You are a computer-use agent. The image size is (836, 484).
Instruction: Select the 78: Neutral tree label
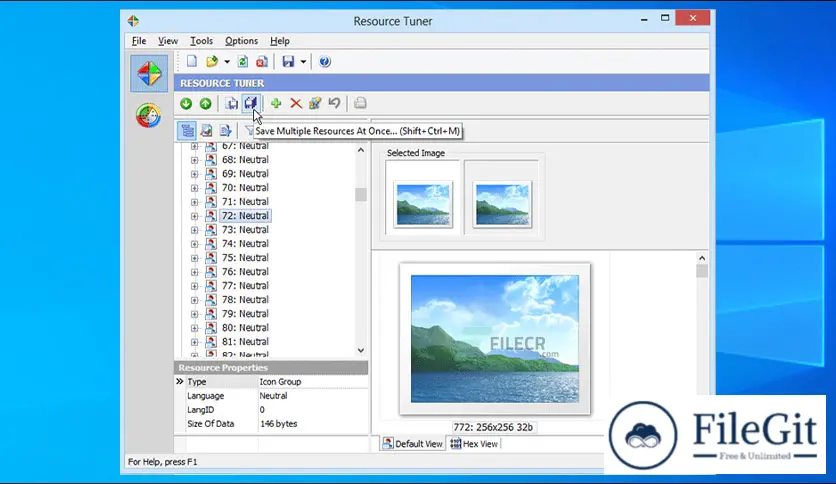245,300
